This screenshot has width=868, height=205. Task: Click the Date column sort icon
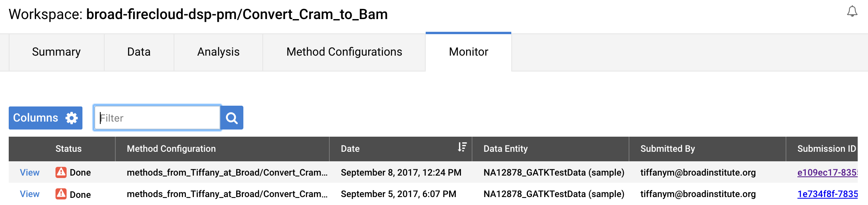[462, 147]
